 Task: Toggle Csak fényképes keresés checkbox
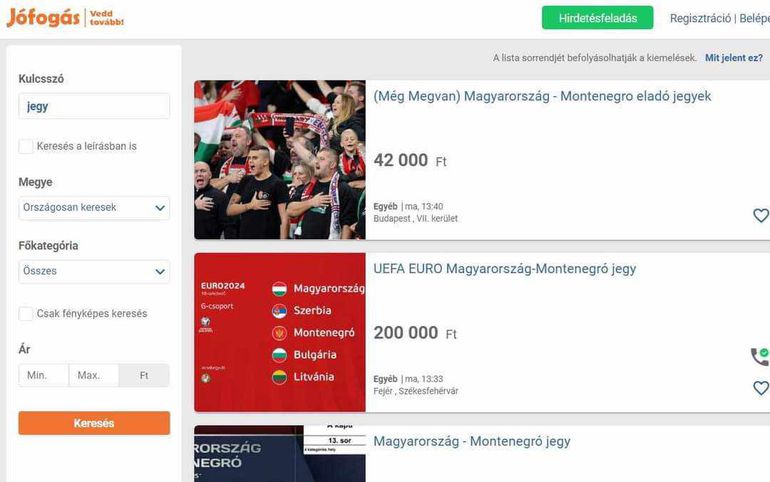(x=26, y=314)
